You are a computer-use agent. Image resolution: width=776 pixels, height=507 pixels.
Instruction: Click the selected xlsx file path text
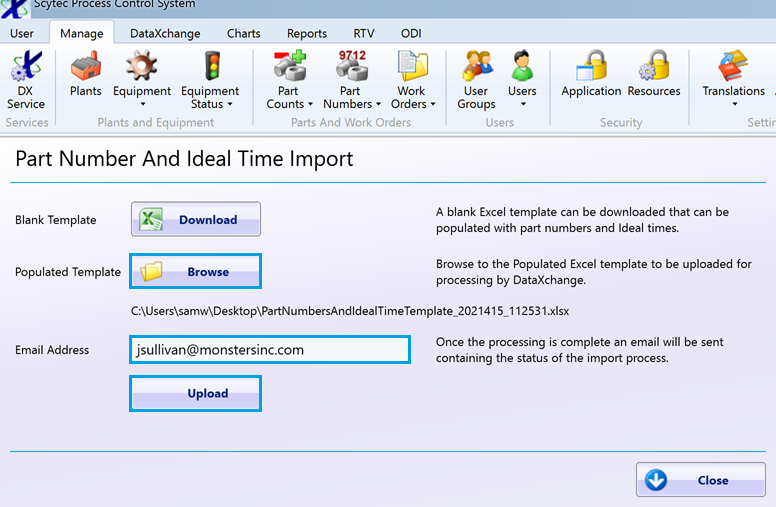(350, 311)
